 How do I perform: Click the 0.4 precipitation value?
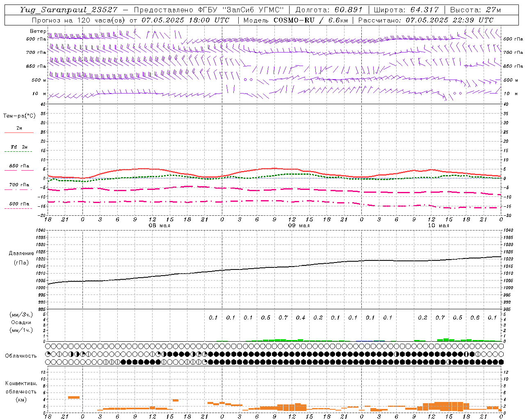click(x=301, y=317)
